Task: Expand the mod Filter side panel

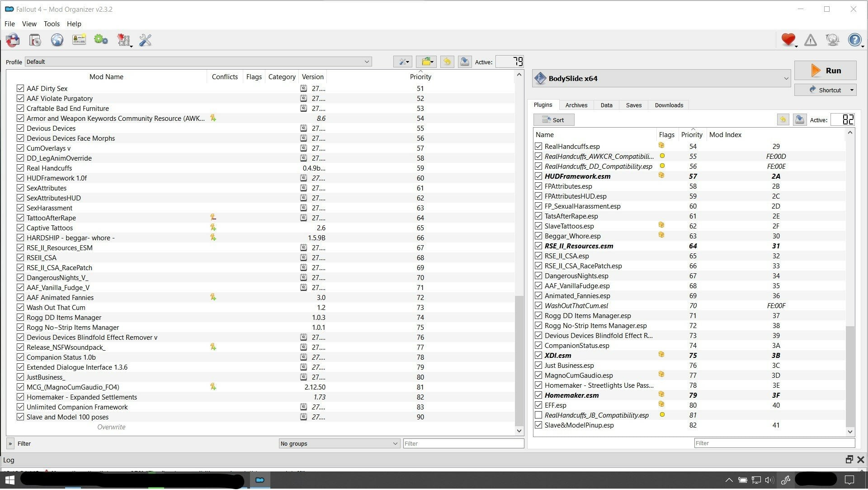Action: [10, 443]
